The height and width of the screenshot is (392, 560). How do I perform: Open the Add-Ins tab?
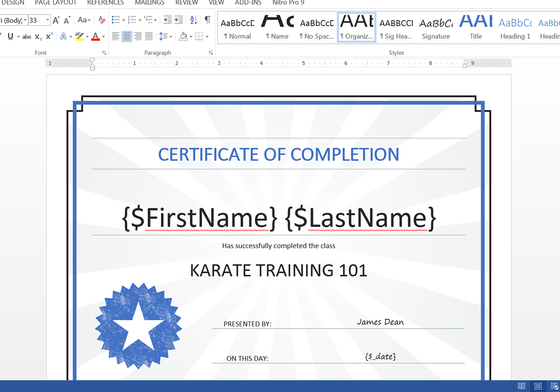pyautogui.click(x=248, y=3)
